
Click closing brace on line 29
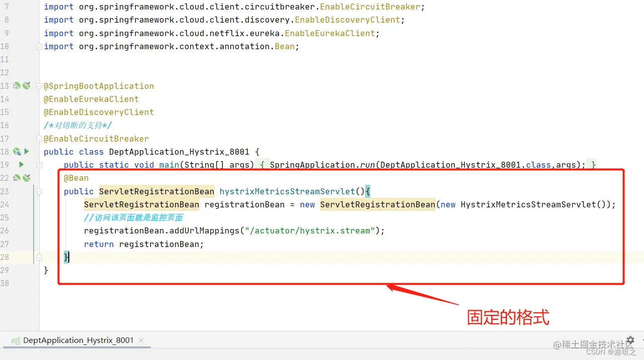point(46,270)
